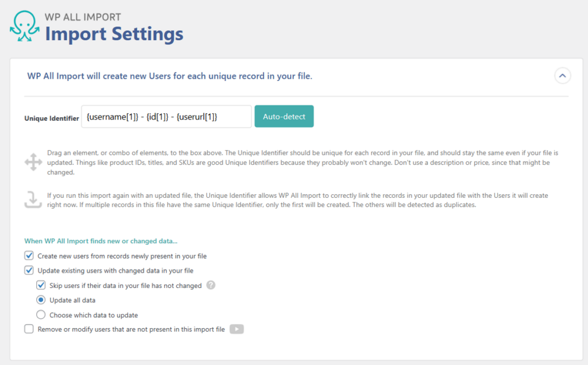This screenshot has height=365, width=588.
Task: Click the green Auto-detect button
Action: 284,116
